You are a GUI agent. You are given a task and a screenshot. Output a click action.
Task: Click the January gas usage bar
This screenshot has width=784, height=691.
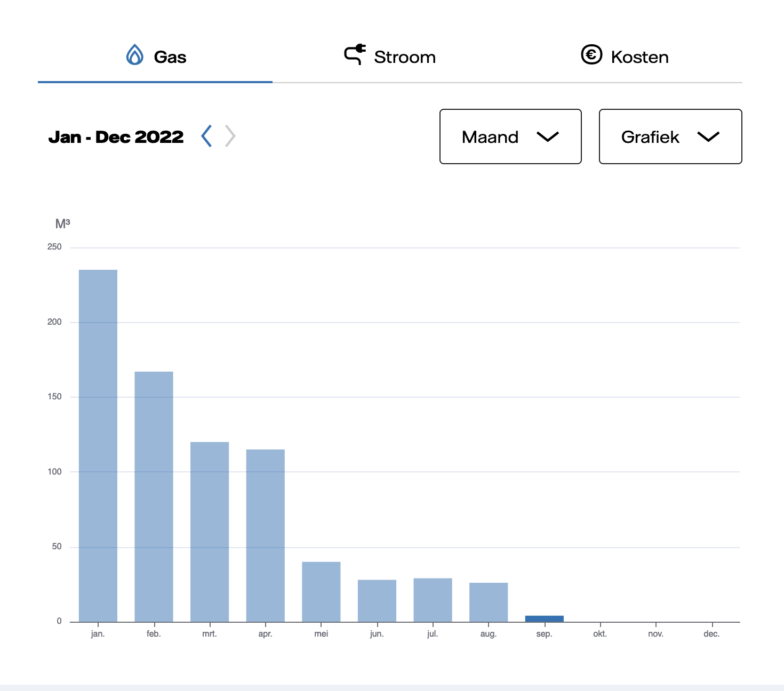pos(98,446)
